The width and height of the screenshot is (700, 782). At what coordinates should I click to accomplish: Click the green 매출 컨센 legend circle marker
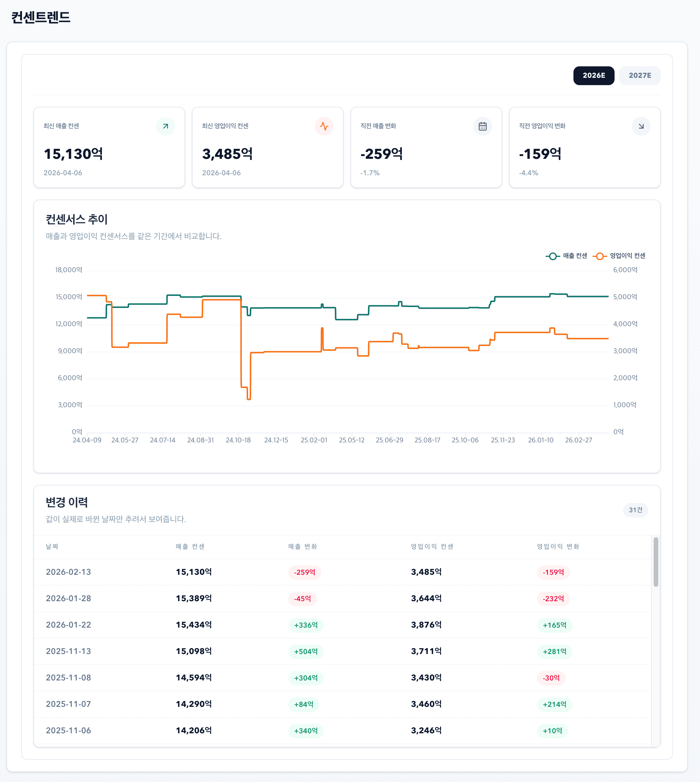pos(553,256)
